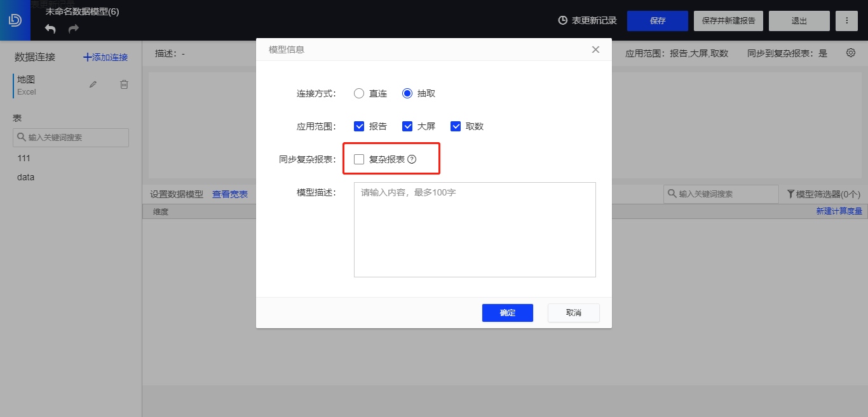Open 模型筛选器 with the funnel icon
The height and width of the screenshot is (417, 868).
click(x=792, y=194)
